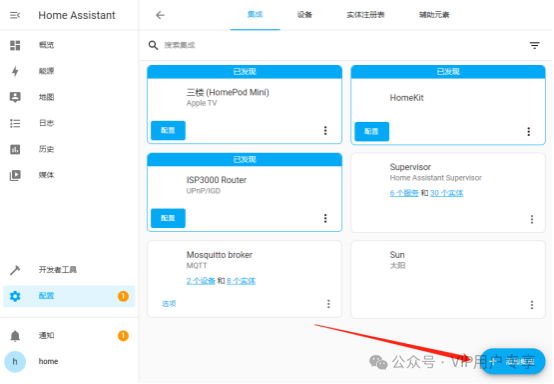554x384 pixels.
Task: Click Apple TV subtitle text
Action: [202, 104]
